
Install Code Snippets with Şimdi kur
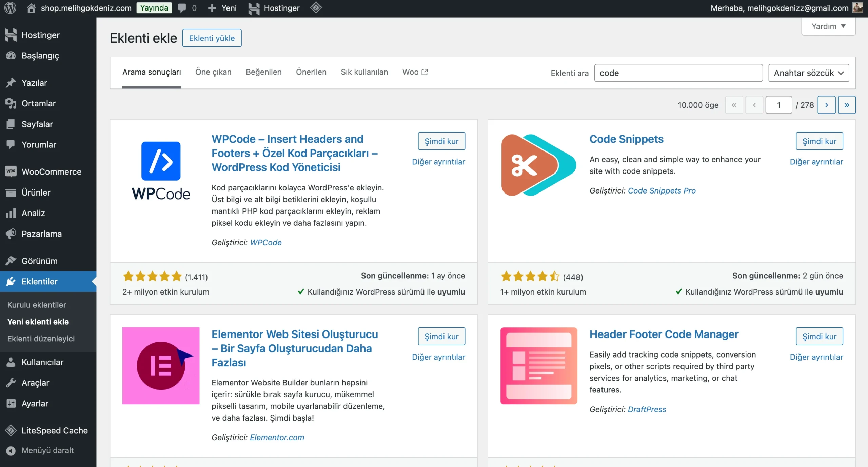click(819, 141)
